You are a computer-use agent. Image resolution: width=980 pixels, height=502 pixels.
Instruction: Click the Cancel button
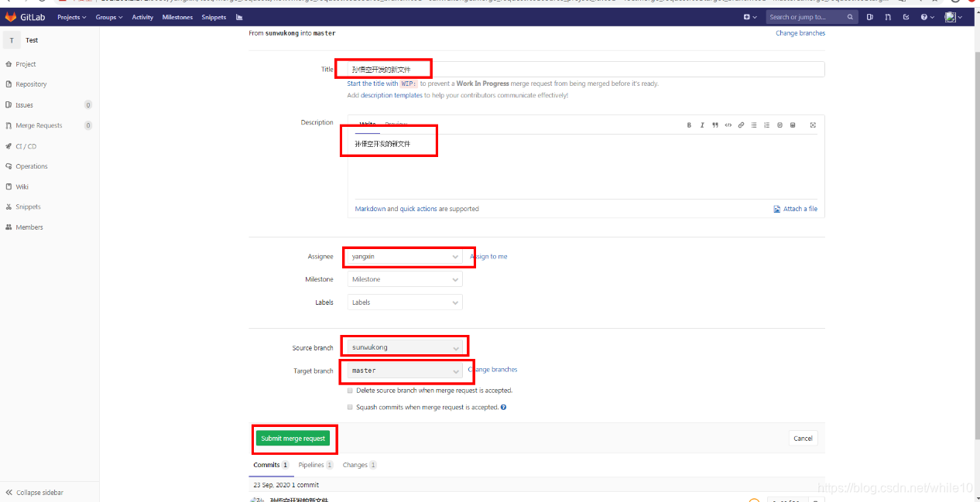click(803, 439)
